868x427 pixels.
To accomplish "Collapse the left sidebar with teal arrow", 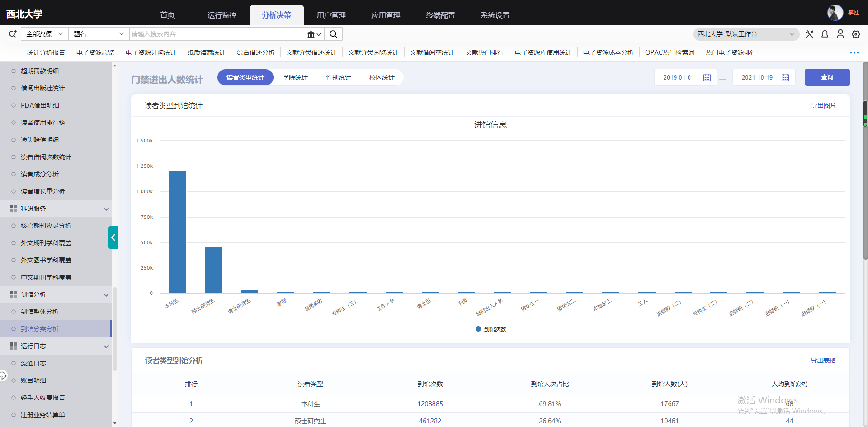I will 113,237.
